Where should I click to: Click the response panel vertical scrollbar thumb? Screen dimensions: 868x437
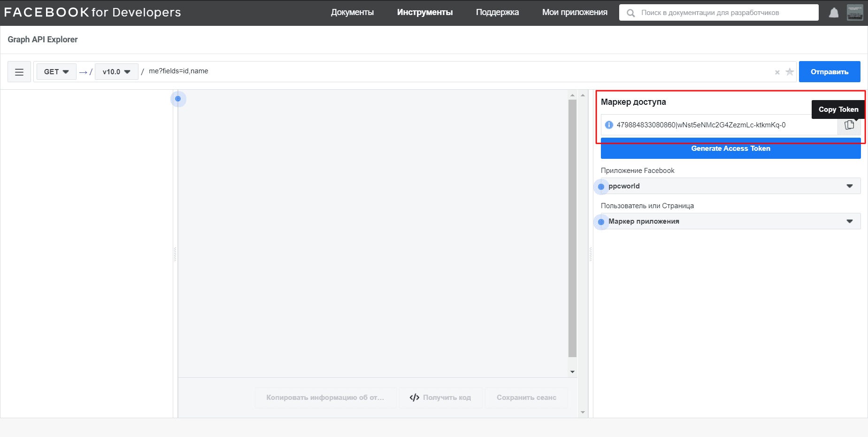pyautogui.click(x=572, y=228)
